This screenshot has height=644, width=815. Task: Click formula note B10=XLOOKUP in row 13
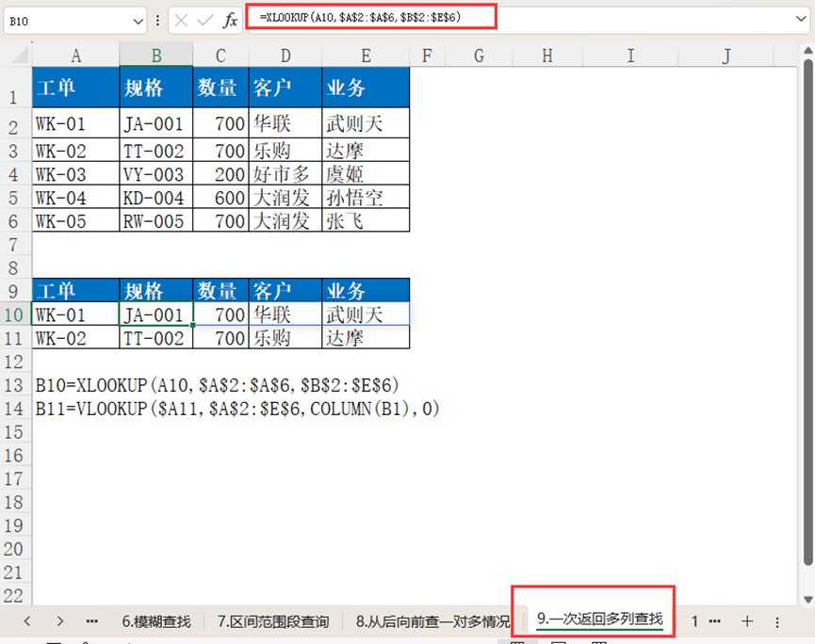217,385
